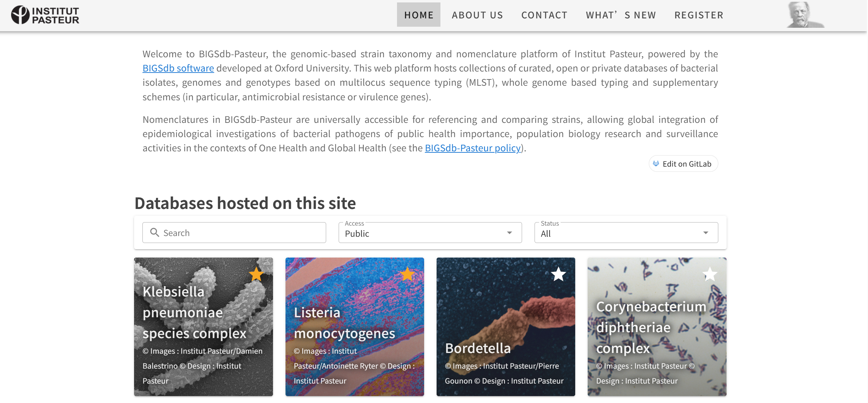Click the Institut Pasteur logo

coord(45,15)
